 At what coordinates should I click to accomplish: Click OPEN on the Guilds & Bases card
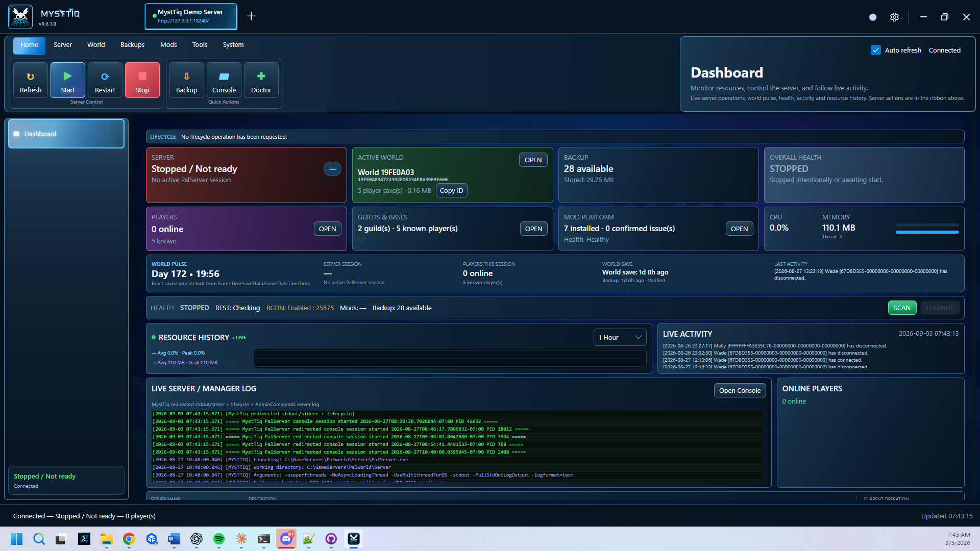[x=533, y=229]
